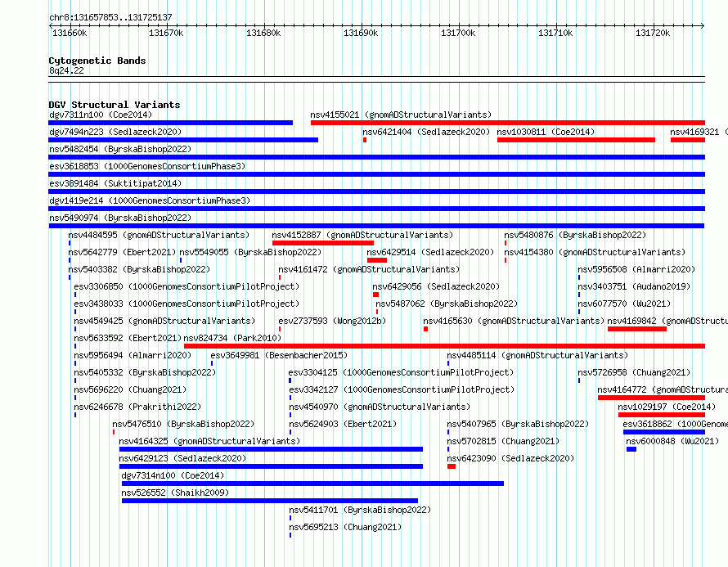
Task: Open nsv5487062 (ByrskaBishop2022) variant
Action: [x=447, y=304]
